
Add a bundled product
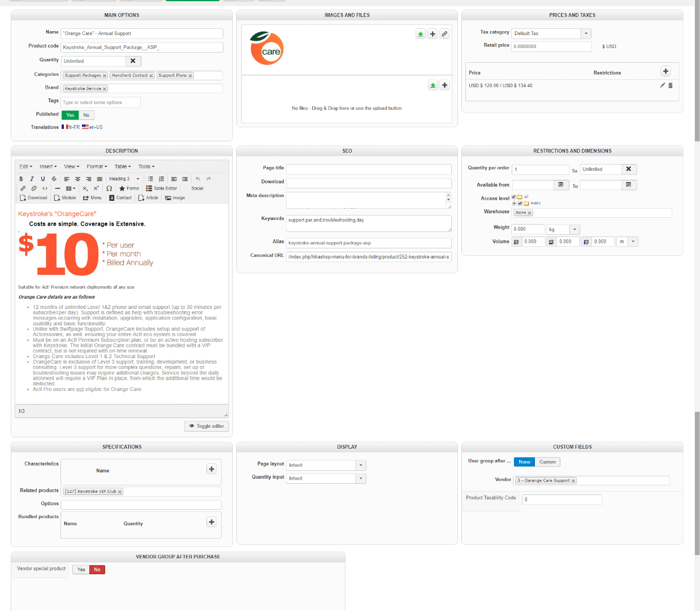[211, 522]
